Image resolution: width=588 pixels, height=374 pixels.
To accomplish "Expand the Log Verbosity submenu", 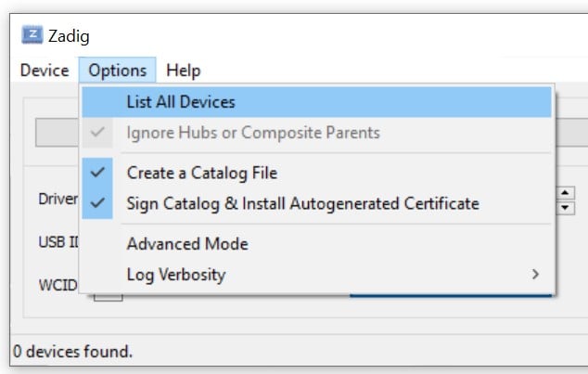I will 176,275.
